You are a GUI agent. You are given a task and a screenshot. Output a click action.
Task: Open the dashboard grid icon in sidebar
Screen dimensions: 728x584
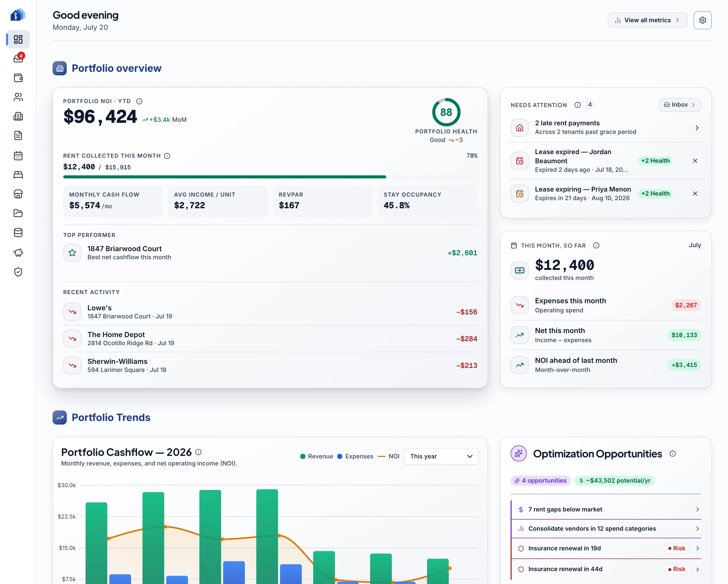pos(18,39)
